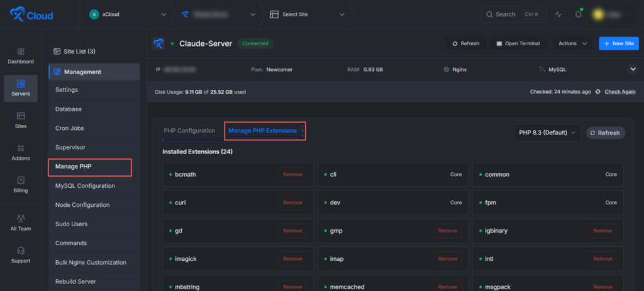This screenshot has width=644, height=291.
Task: Remove the imagick extension
Action: pyautogui.click(x=292, y=258)
